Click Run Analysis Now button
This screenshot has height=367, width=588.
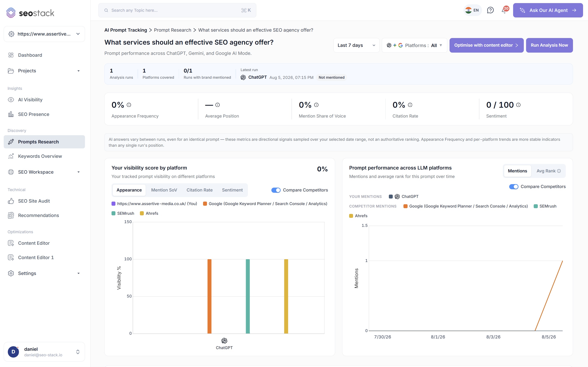pos(549,45)
